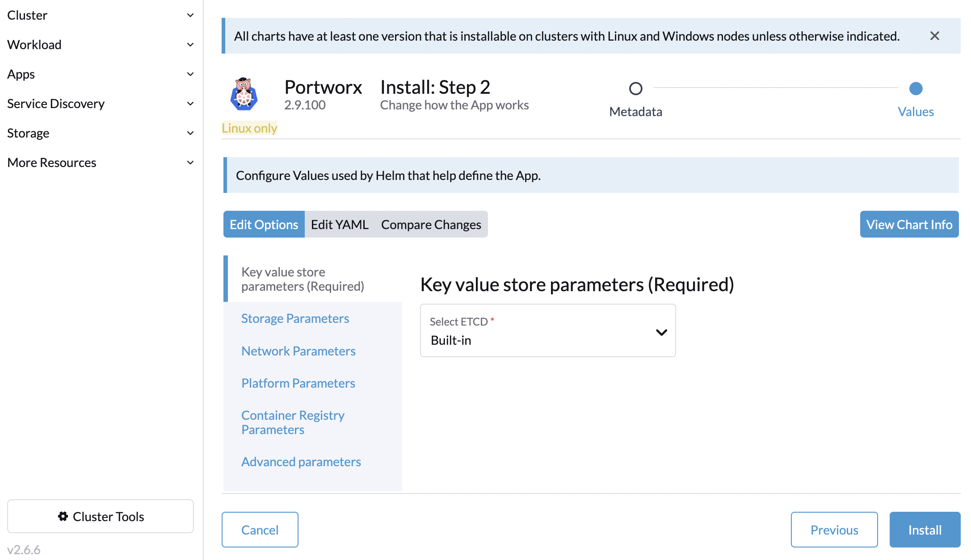The height and width of the screenshot is (560, 971).
Task: Open the Cluster Tools button
Action: [101, 516]
